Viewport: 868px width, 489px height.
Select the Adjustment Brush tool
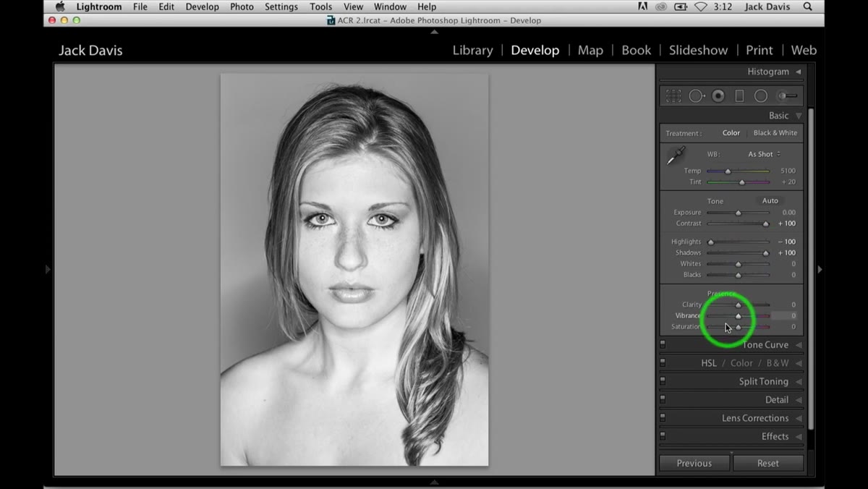click(x=787, y=95)
